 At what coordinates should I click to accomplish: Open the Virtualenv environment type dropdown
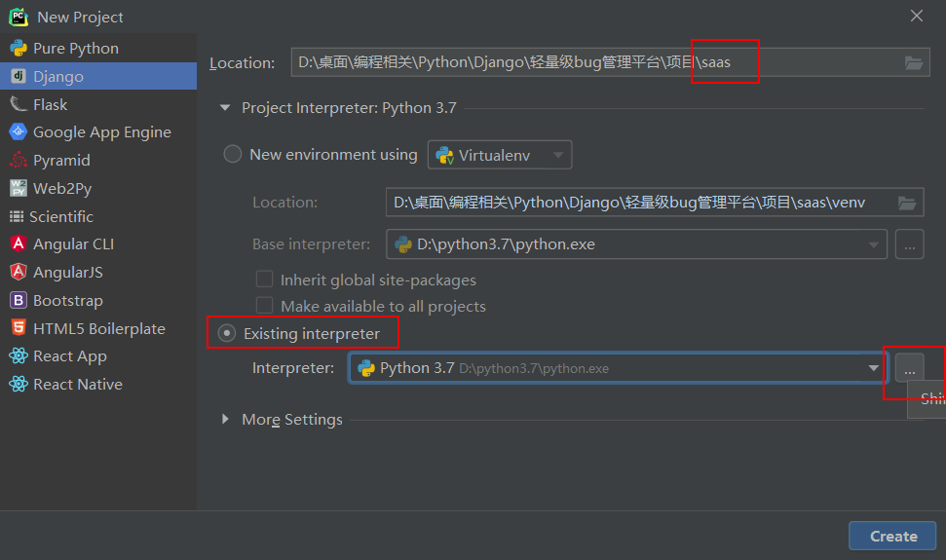click(500, 155)
